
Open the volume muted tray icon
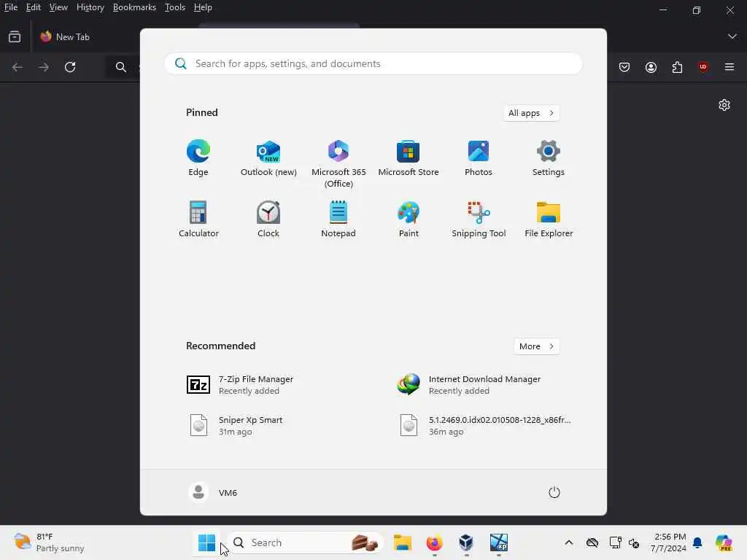[634, 542]
